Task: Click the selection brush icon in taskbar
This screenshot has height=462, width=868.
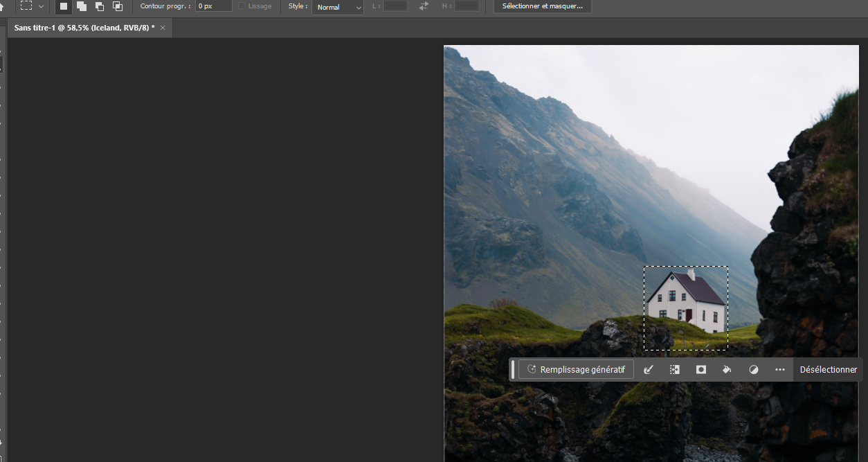Action: [x=649, y=369]
